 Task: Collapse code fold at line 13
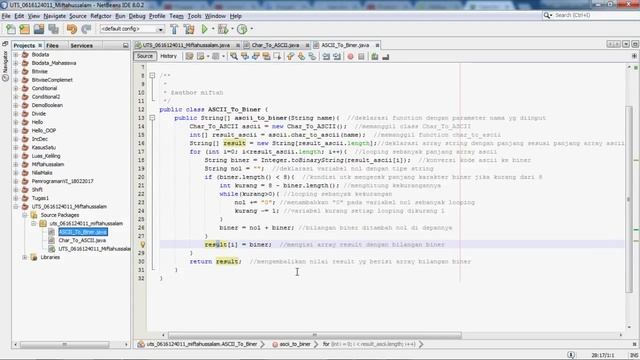[152, 118]
